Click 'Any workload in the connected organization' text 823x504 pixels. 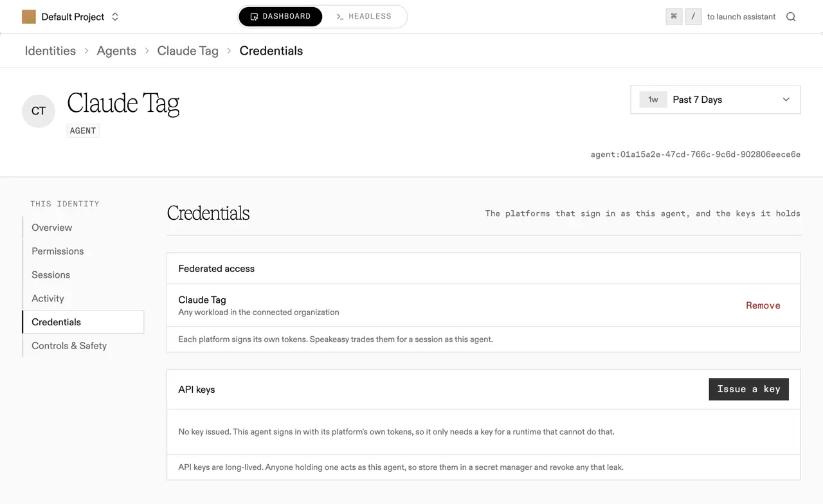[258, 312]
